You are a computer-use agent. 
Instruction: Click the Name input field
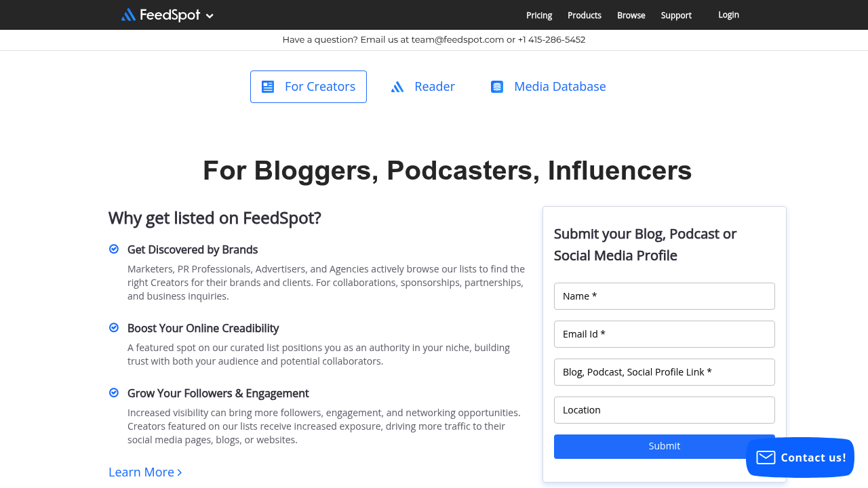coord(665,296)
